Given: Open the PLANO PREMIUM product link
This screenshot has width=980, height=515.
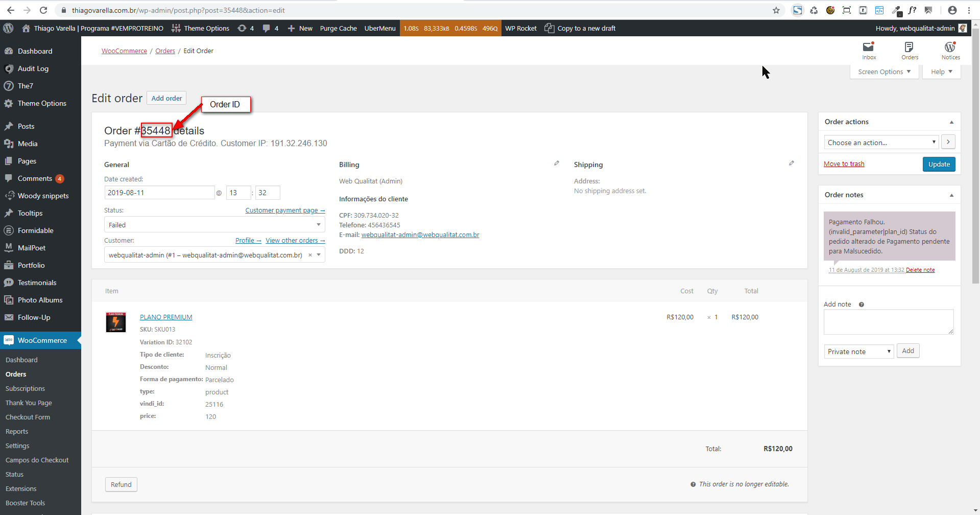Looking at the screenshot, I should click(166, 317).
